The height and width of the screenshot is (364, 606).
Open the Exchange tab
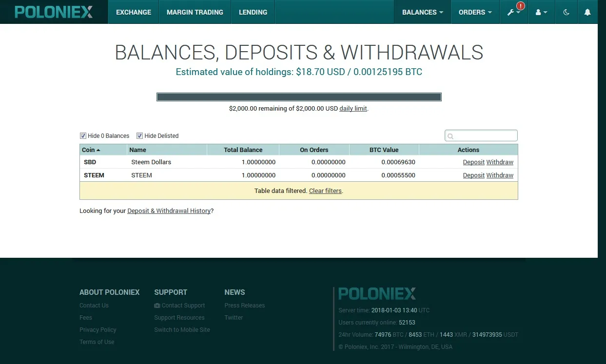[134, 12]
